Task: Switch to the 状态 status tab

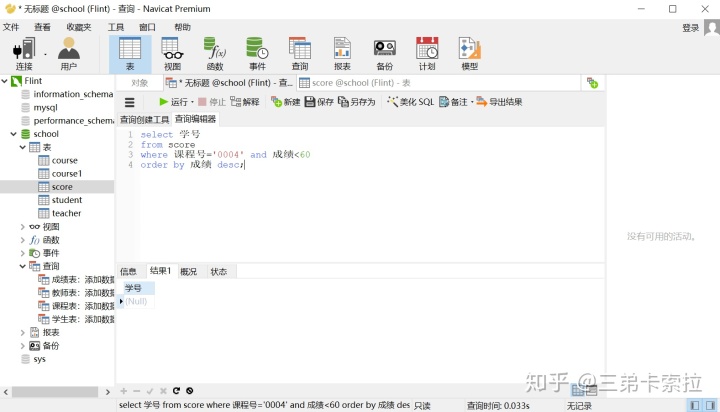Action: click(219, 271)
